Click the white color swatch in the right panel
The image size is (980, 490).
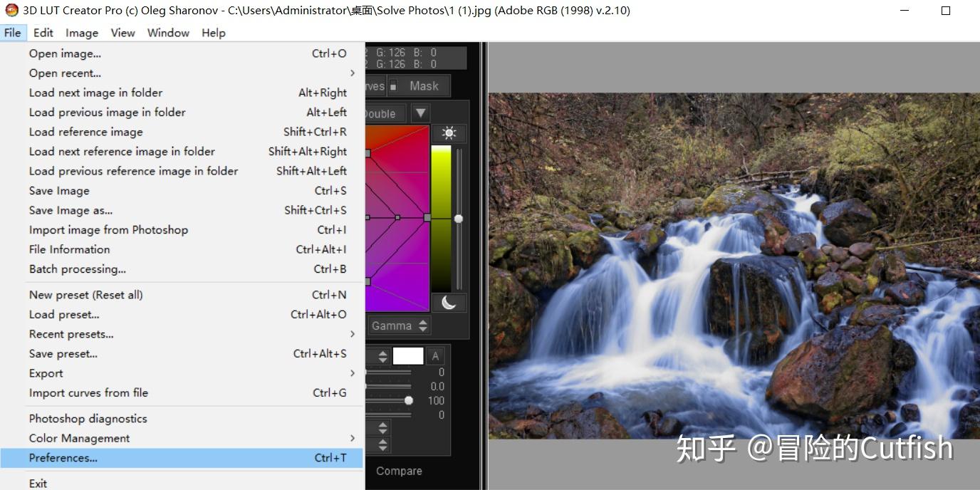click(x=407, y=355)
